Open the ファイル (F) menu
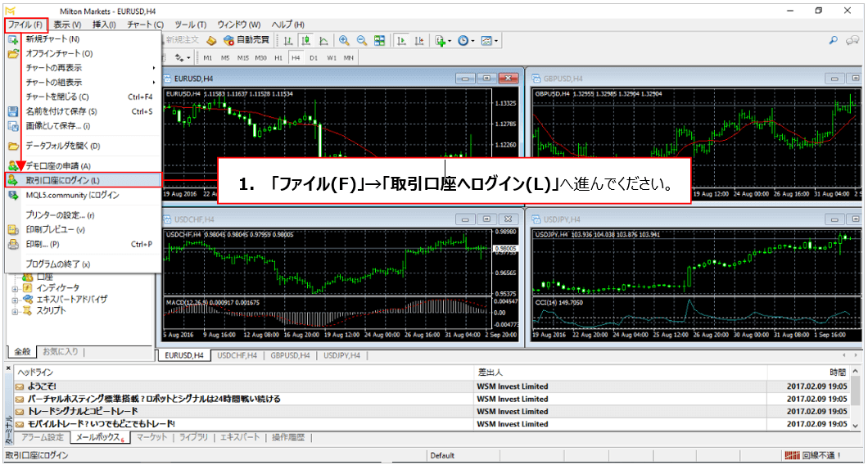 point(26,25)
